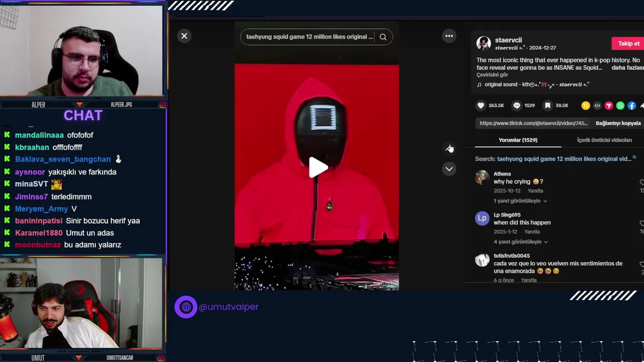Click chat username 'mandalinaaa'
The height and width of the screenshot is (362, 644).
(39, 135)
